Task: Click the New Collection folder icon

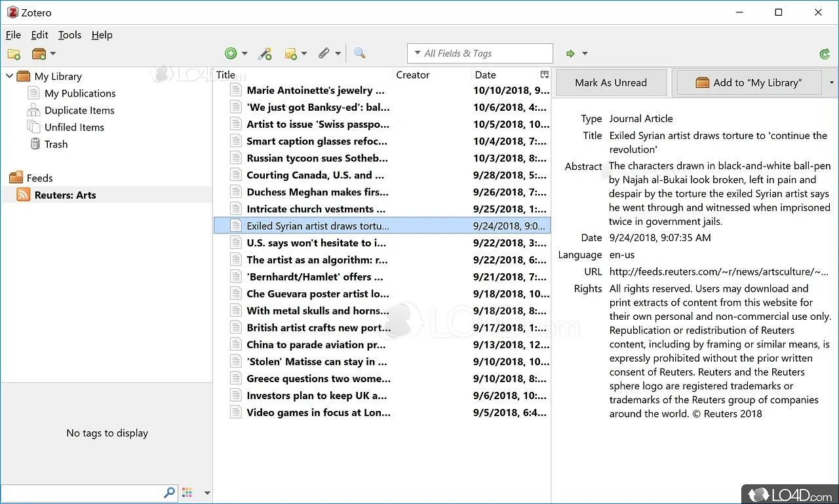Action: (x=14, y=54)
